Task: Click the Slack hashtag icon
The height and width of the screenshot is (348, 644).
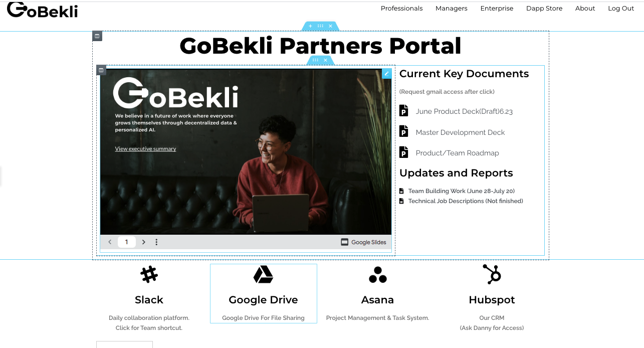Action: (x=149, y=274)
